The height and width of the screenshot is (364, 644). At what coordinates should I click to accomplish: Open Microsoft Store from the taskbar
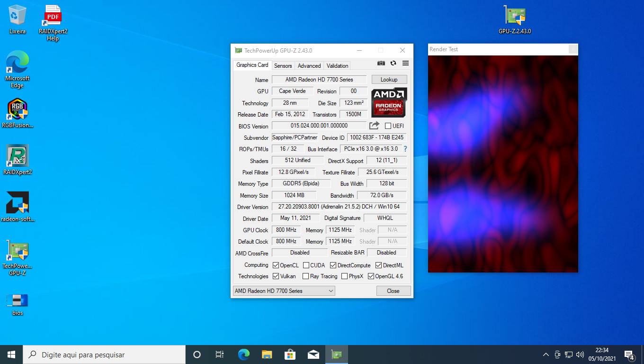[290, 355]
